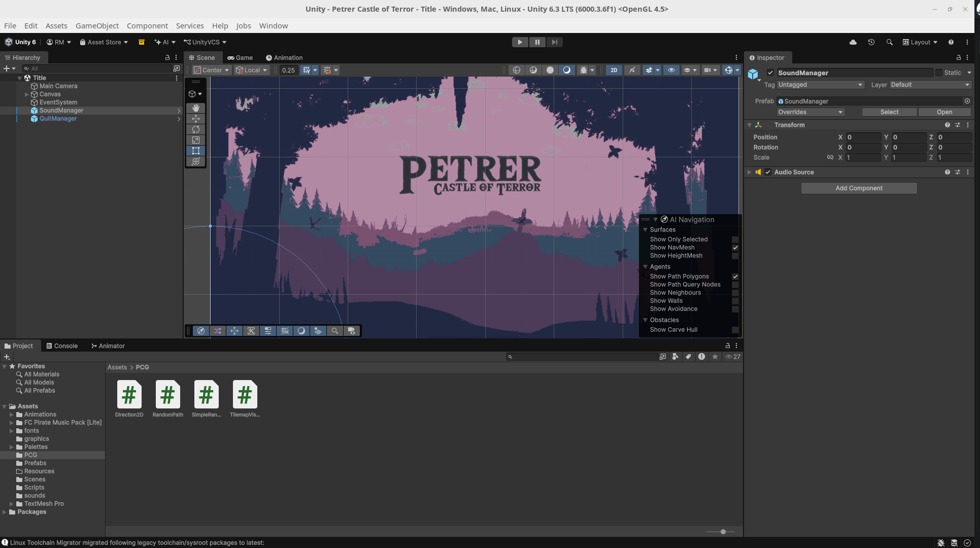Enable Show Only Selected checkbox

point(735,239)
